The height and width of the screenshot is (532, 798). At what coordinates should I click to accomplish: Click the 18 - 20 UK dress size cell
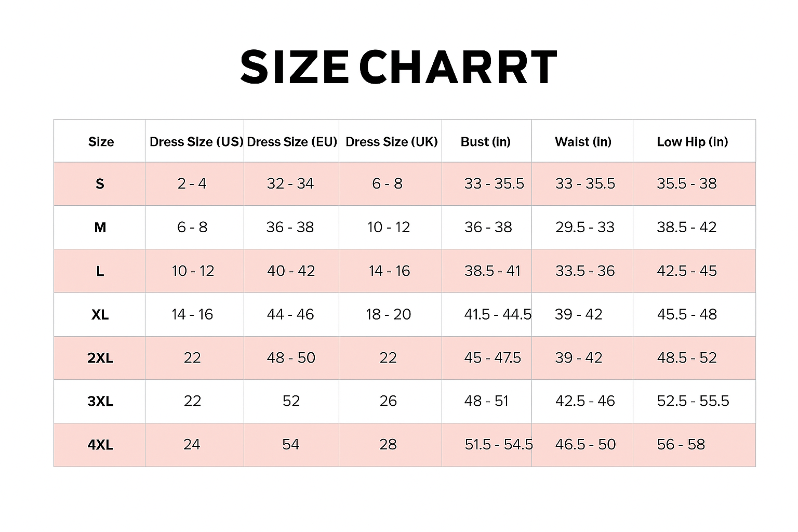pos(389,314)
